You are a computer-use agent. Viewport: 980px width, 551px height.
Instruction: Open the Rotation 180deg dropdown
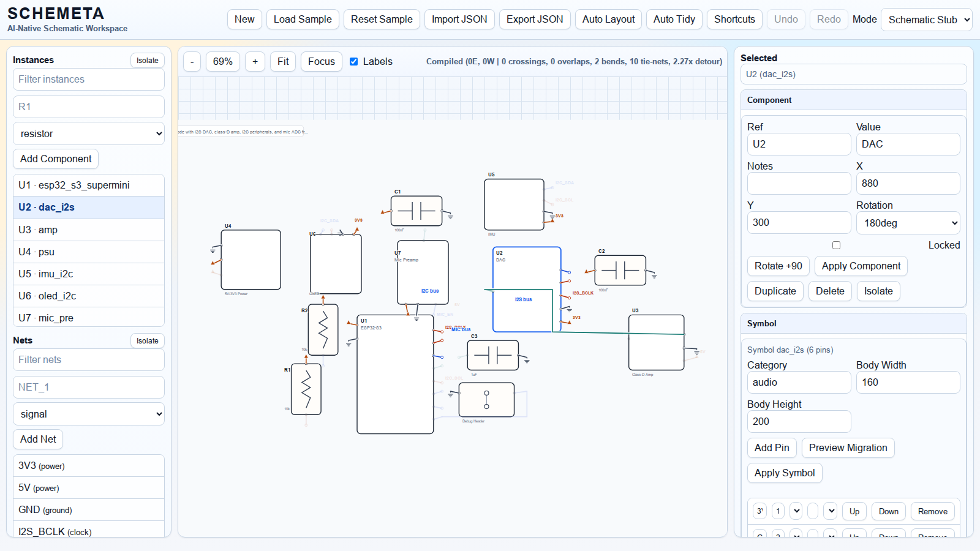908,223
